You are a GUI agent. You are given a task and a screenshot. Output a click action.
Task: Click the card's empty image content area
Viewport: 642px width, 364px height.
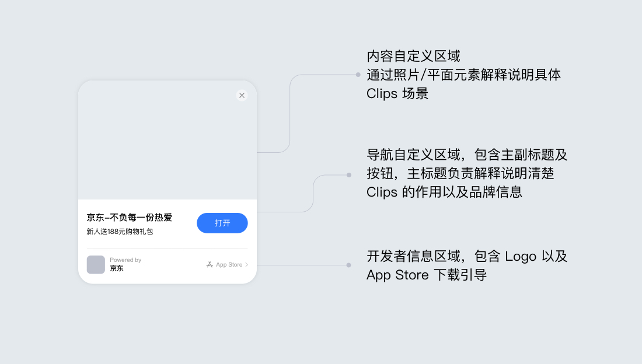pos(168,140)
